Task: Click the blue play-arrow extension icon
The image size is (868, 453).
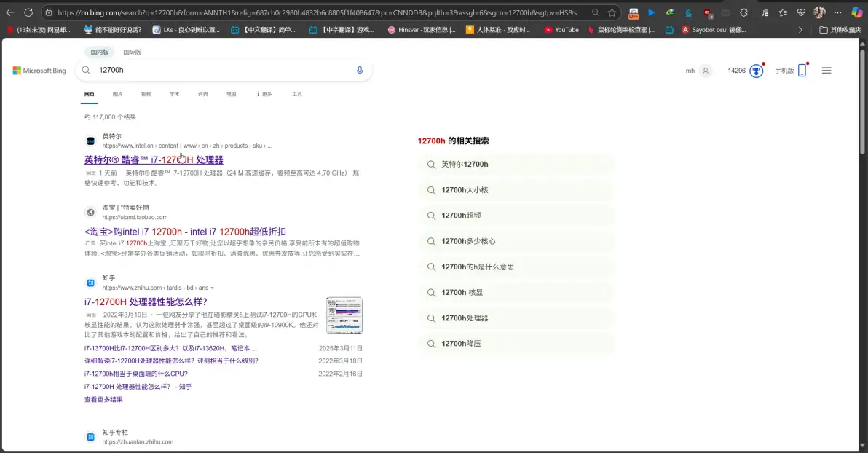Action: click(x=652, y=12)
